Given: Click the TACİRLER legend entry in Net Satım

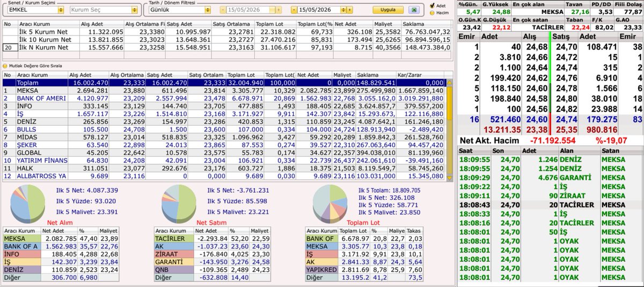Looking at the screenshot, I should [173, 238].
